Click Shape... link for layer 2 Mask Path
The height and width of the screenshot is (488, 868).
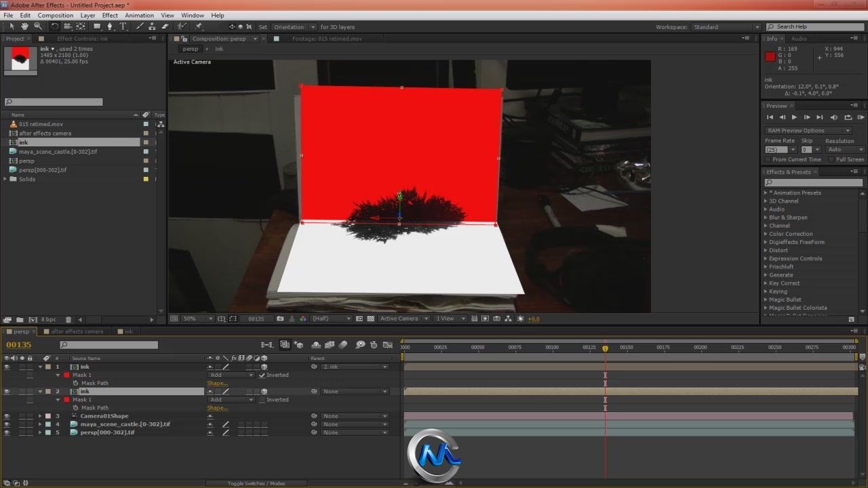click(217, 407)
